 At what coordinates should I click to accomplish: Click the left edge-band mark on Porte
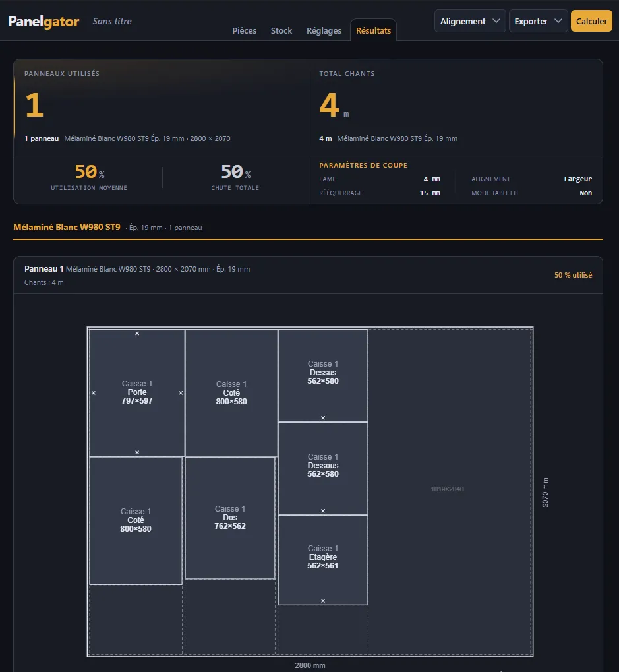click(94, 393)
